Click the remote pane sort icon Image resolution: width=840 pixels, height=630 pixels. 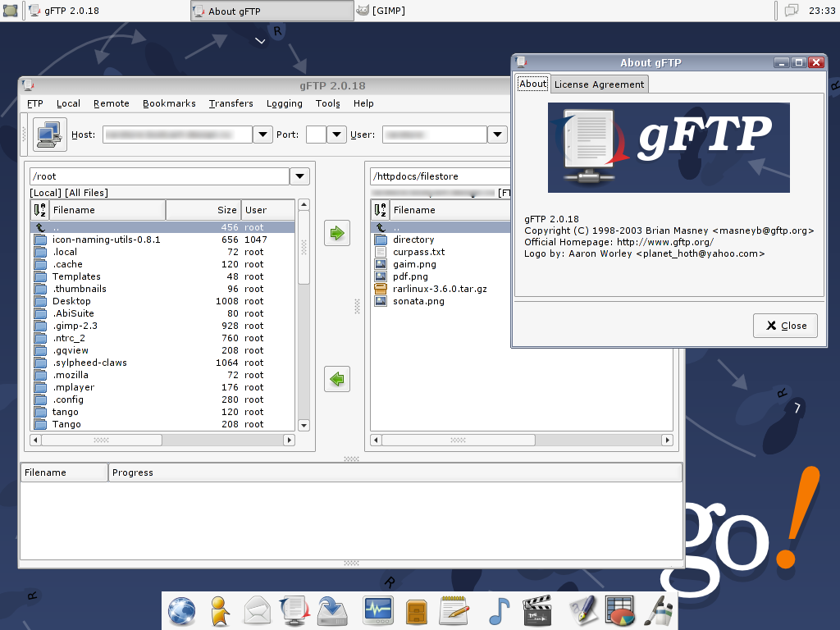click(x=380, y=210)
